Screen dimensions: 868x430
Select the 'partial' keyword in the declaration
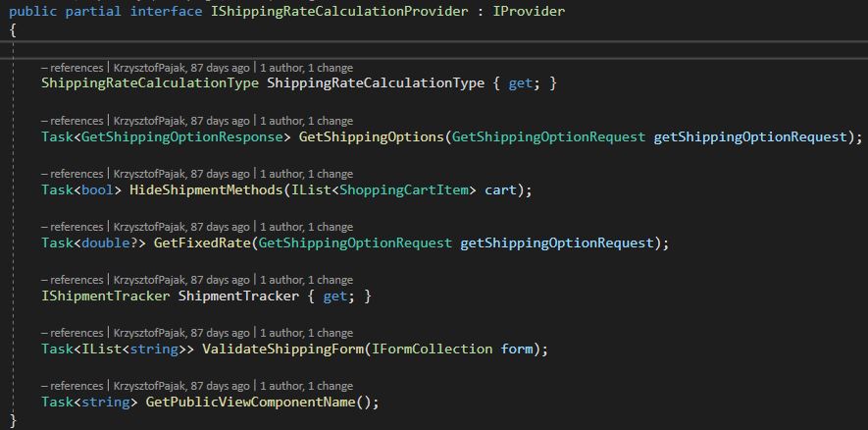[93, 11]
